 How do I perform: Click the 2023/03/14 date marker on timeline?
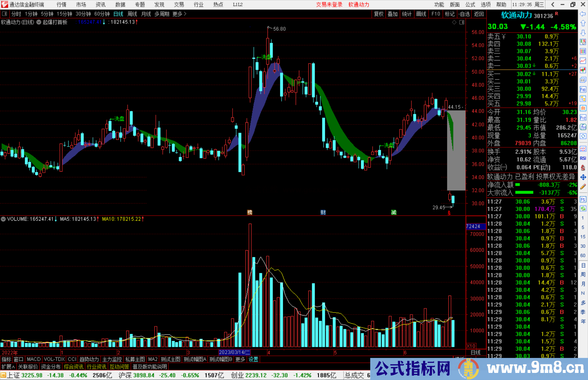[234, 352]
